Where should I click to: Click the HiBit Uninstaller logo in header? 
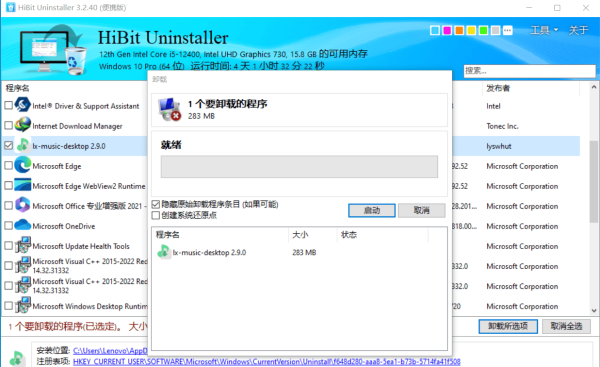(53, 50)
